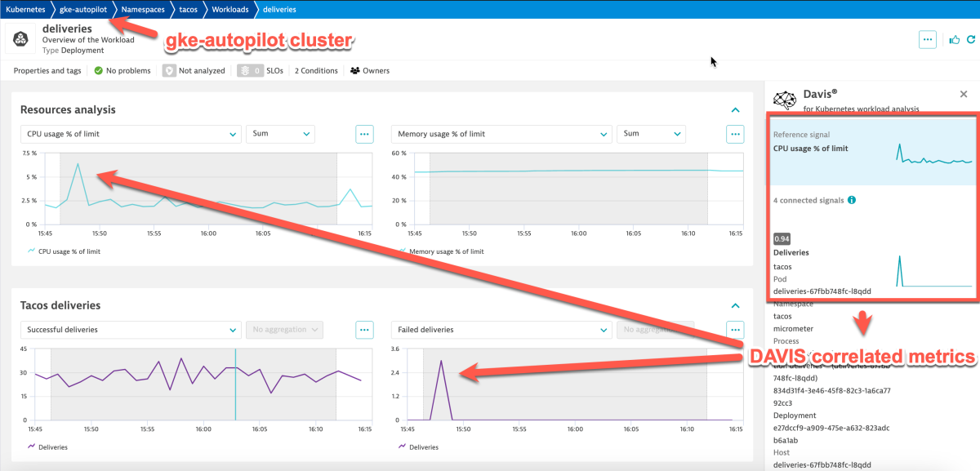Open the workload actions menu with three dots
Viewport: 980px width, 471px height.
tap(927, 38)
